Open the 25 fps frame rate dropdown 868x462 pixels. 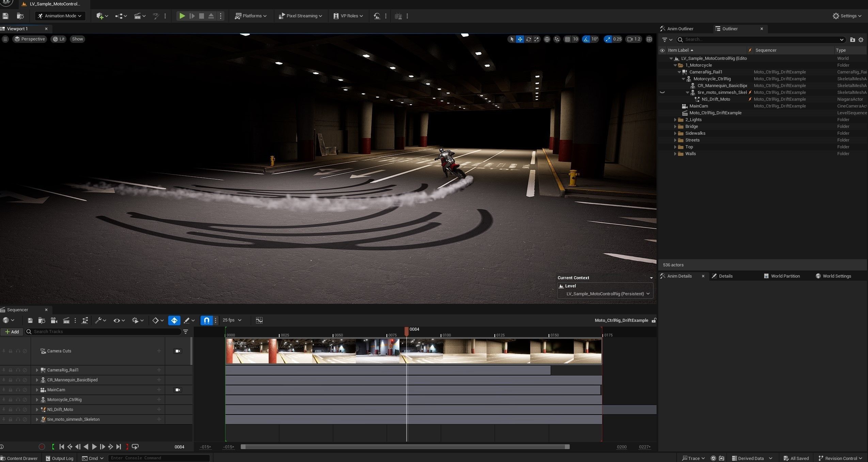(x=232, y=320)
